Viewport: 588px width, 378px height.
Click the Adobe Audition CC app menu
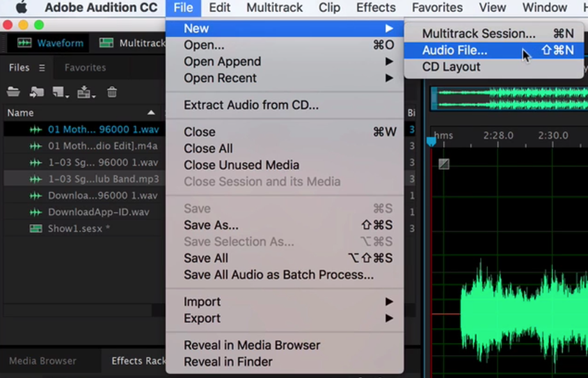[x=101, y=8]
